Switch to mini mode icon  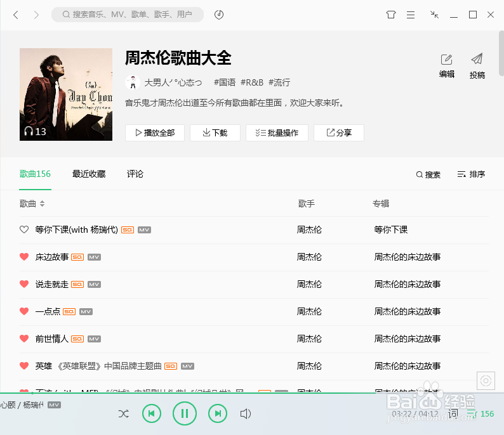point(434,15)
